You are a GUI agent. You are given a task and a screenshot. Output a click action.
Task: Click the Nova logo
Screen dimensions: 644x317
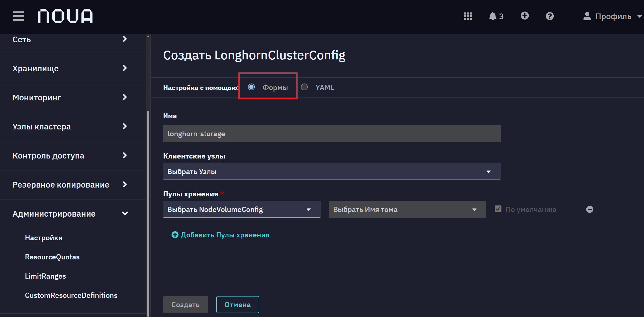pos(65,16)
